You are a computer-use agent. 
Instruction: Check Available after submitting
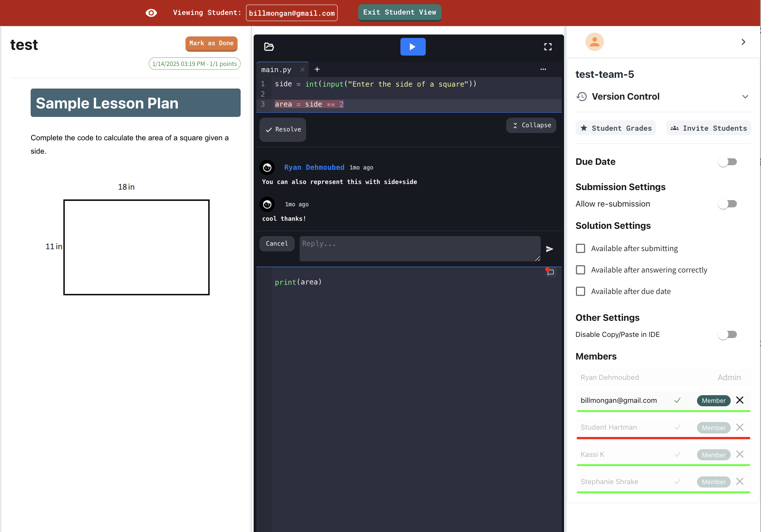tap(580, 248)
